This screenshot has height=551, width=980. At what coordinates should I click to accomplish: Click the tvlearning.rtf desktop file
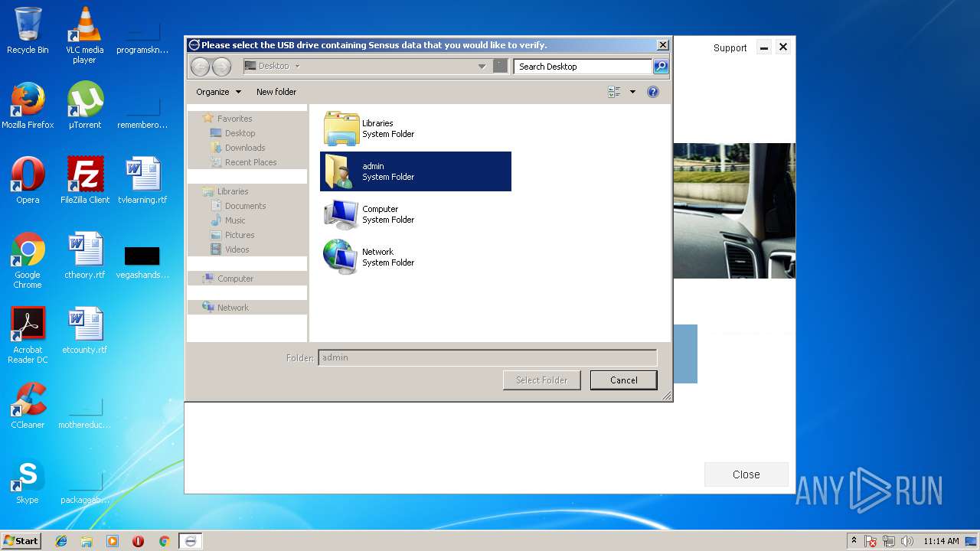tap(142, 181)
